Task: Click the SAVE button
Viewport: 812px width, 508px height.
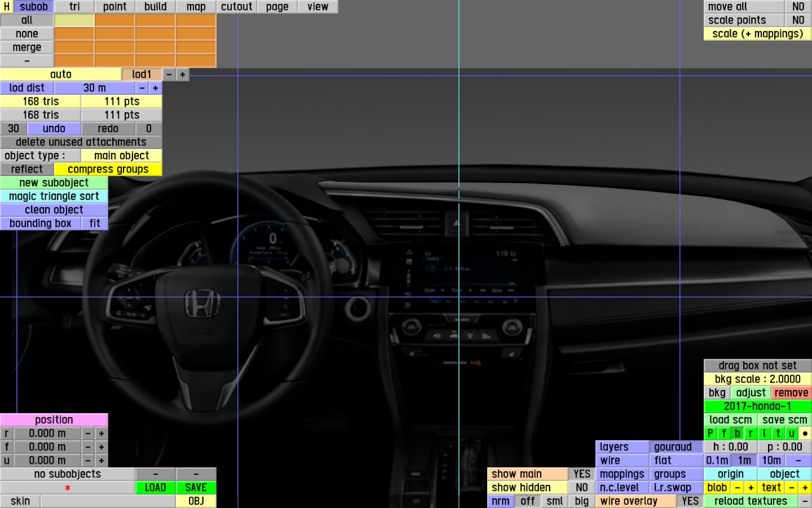Action: (x=196, y=488)
